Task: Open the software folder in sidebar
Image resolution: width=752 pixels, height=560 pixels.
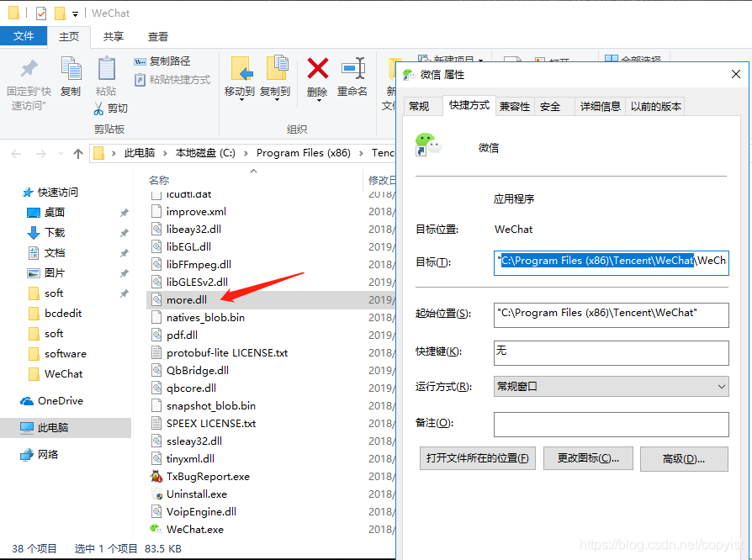Action: [x=66, y=354]
